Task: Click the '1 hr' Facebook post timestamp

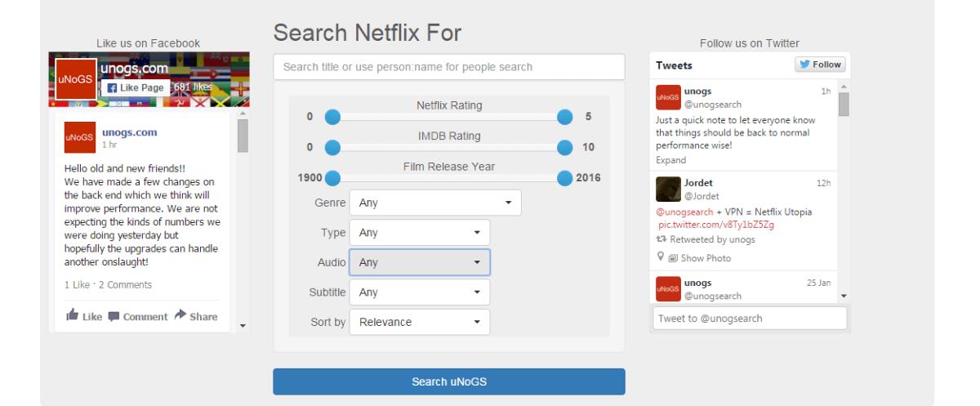Action: click(x=109, y=145)
